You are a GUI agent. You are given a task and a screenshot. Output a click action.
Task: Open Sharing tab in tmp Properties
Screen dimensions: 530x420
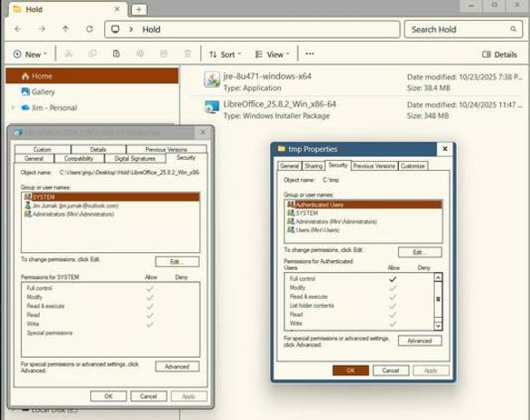[x=313, y=166]
